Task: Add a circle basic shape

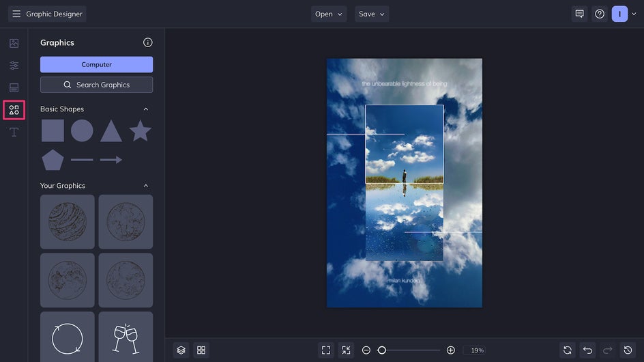Action: point(82,131)
